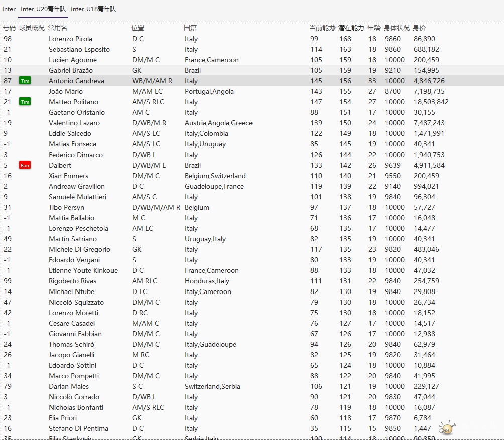
Task: Click nationality Switzerland,Serbia
Action: click(212, 386)
